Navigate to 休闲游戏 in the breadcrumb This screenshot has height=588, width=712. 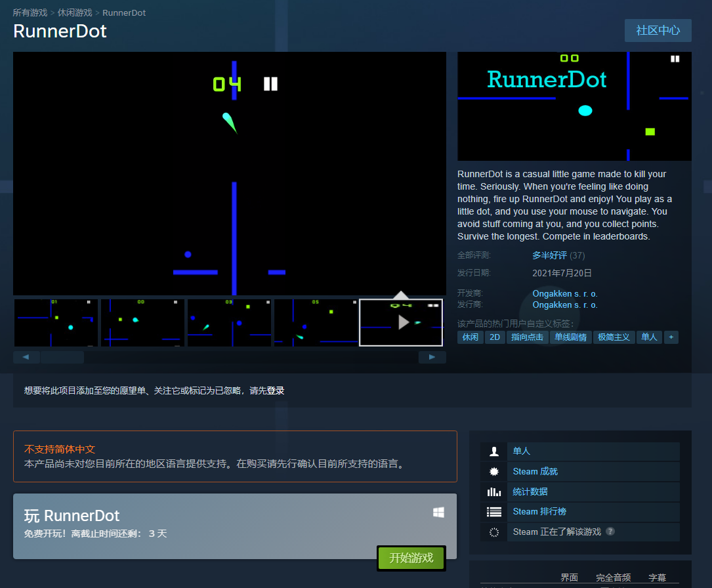[x=75, y=12]
